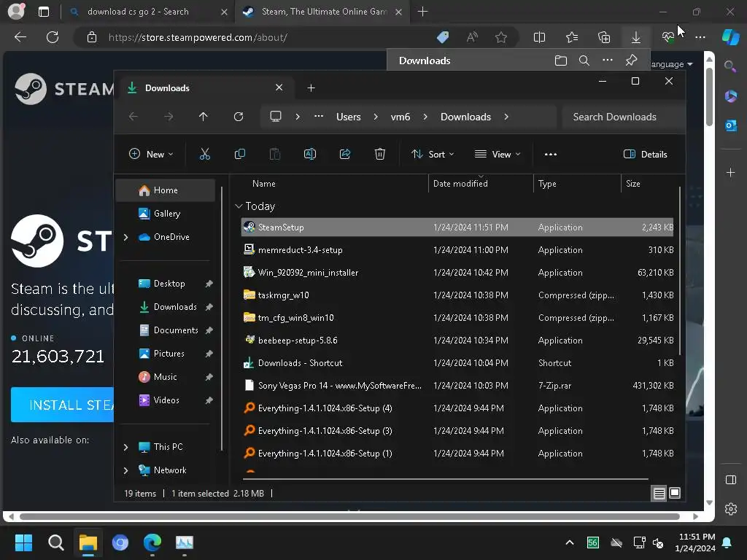The width and height of the screenshot is (747, 560).
Task: Click the Cut scissors icon in Explorer toolbar
Action: click(204, 154)
